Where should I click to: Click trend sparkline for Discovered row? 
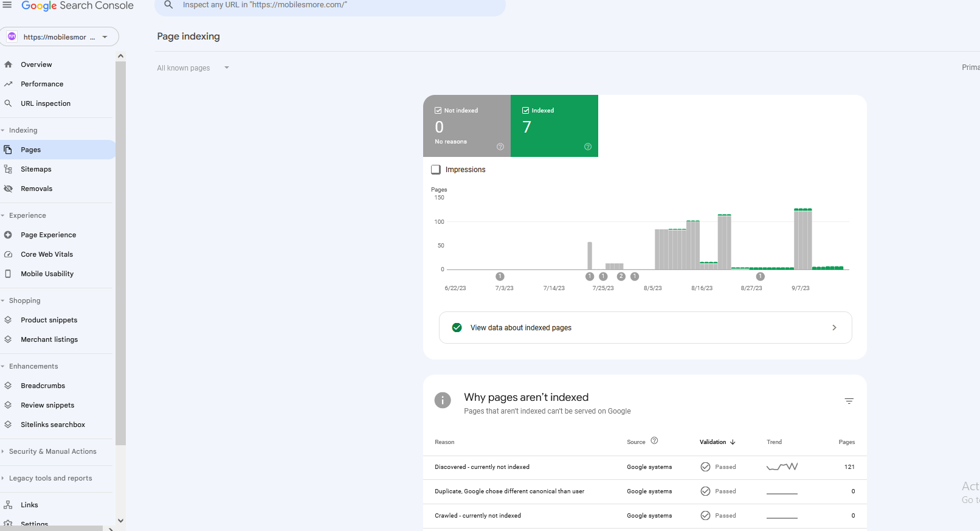click(x=782, y=467)
